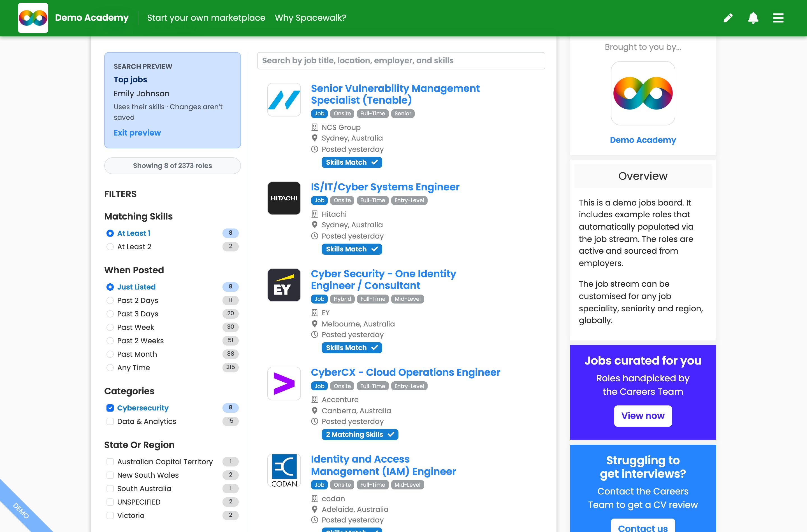Check the Data & Analytics category
Screen dimensions: 807x532
[110, 421]
